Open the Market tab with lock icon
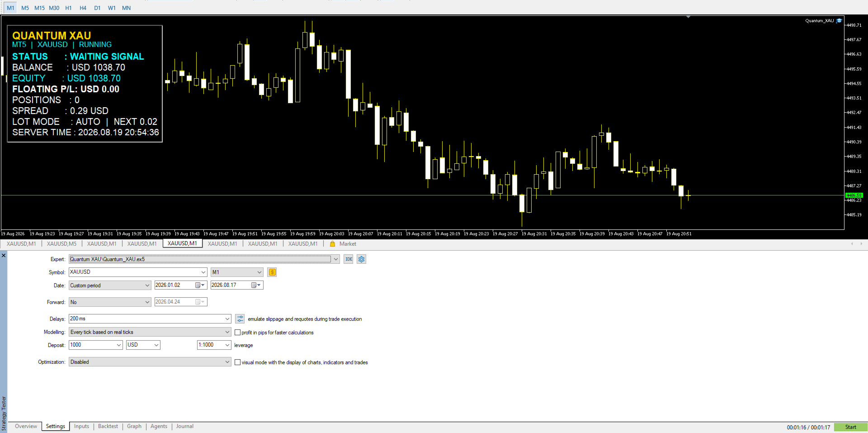 343,244
